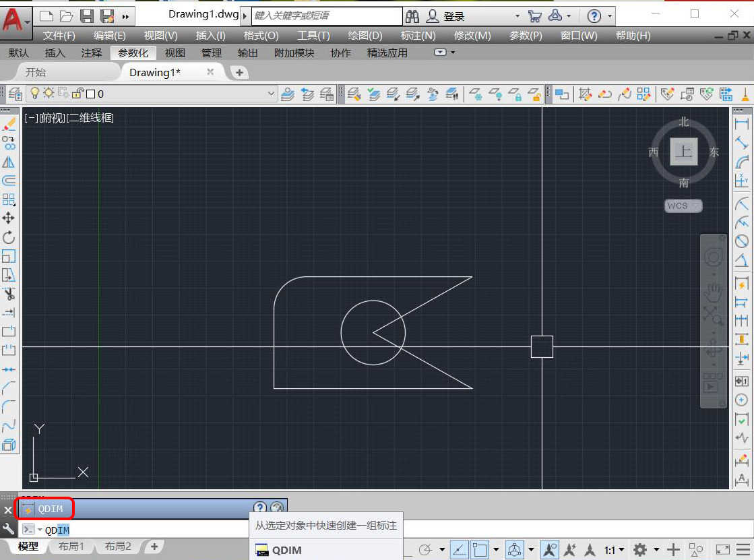The width and height of the screenshot is (754, 560).
Task: Open the 修改(M) menu
Action: click(472, 36)
